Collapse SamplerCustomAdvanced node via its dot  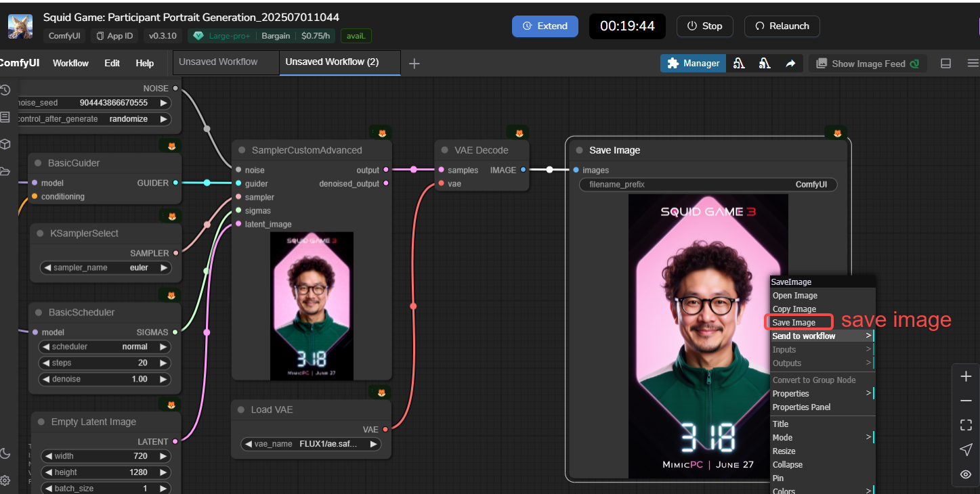pos(242,150)
